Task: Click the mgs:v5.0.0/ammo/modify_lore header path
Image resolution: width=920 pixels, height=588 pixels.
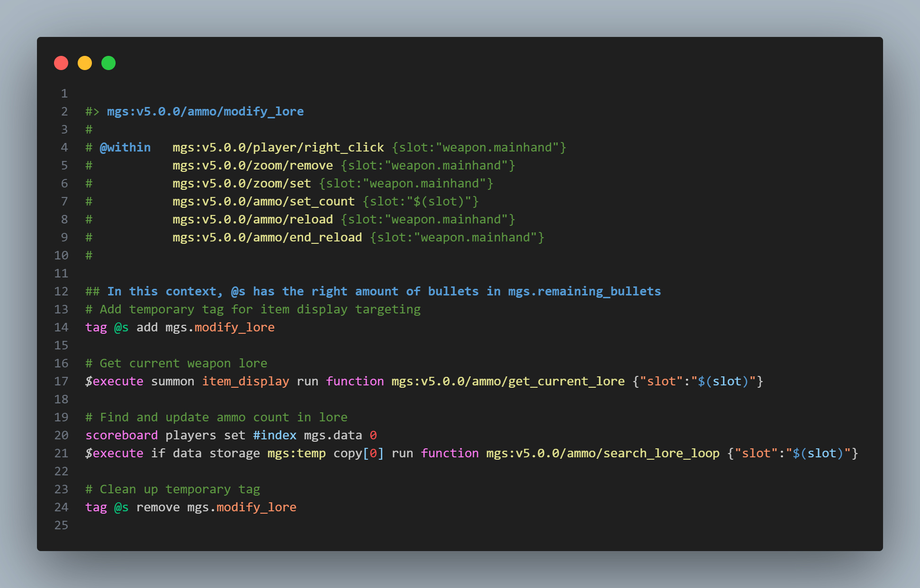Action: pos(205,111)
